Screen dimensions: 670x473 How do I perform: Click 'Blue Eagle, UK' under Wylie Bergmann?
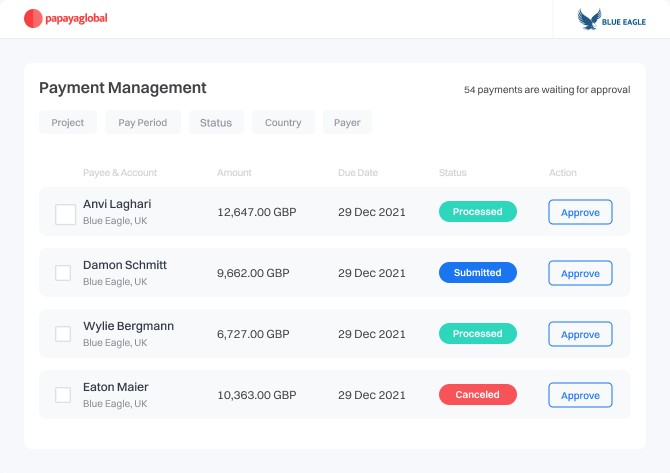point(115,343)
